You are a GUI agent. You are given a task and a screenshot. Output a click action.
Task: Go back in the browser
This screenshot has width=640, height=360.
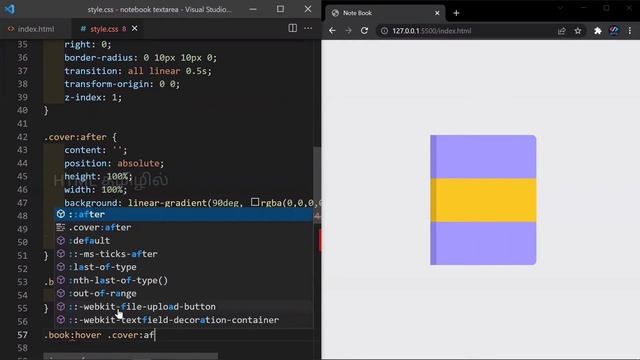[x=332, y=31]
